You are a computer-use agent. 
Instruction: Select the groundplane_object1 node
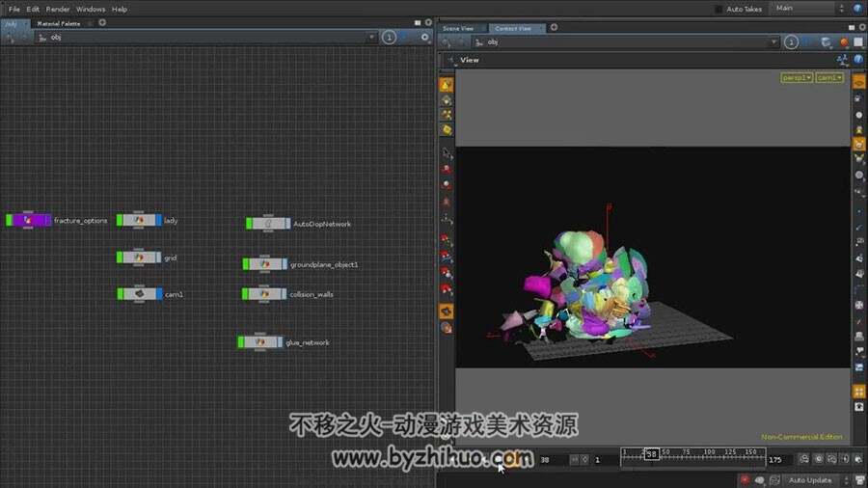[264, 264]
